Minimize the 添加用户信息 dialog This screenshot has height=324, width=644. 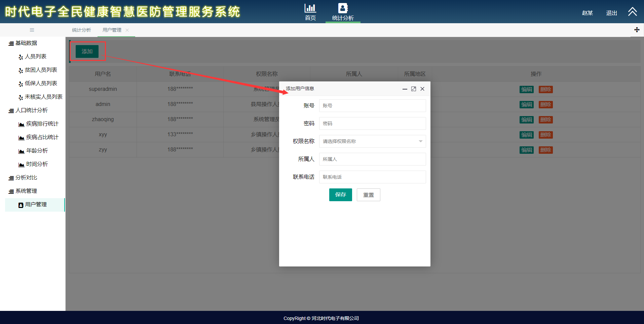(405, 89)
